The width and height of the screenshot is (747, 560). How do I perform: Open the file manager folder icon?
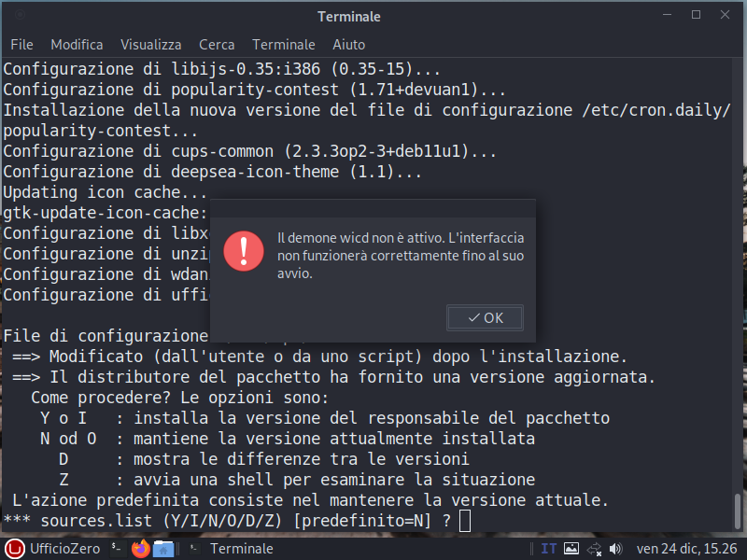[163, 549]
